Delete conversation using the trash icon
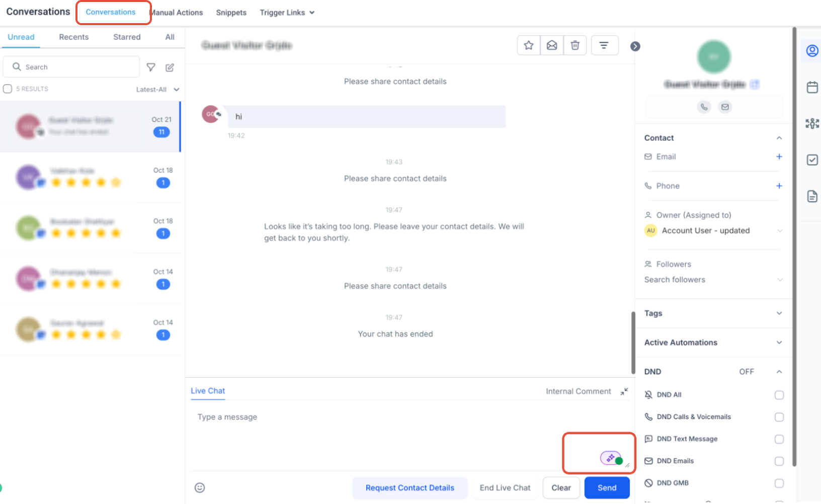 pyautogui.click(x=575, y=45)
